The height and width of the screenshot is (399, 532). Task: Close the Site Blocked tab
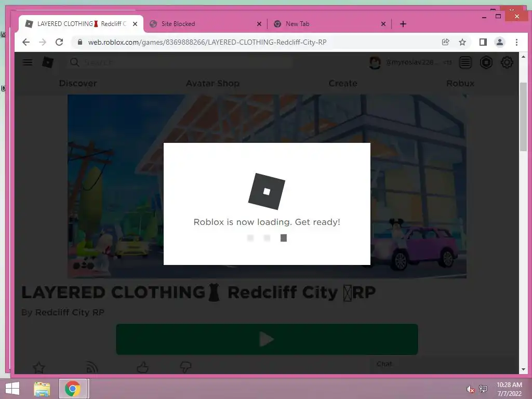tap(259, 24)
